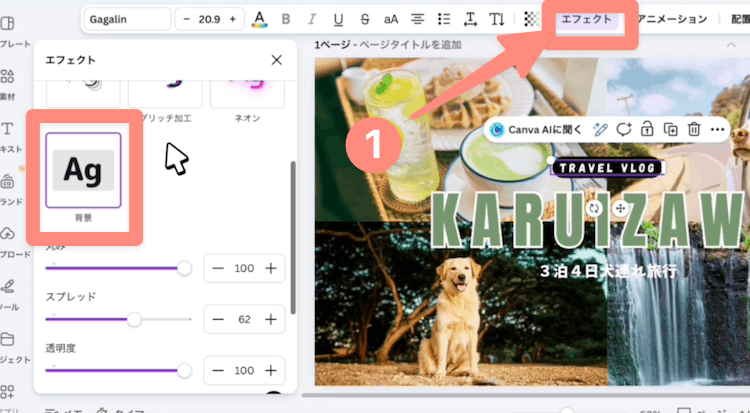Open more options three-dot menu
The width and height of the screenshot is (750, 413).
(717, 130)
